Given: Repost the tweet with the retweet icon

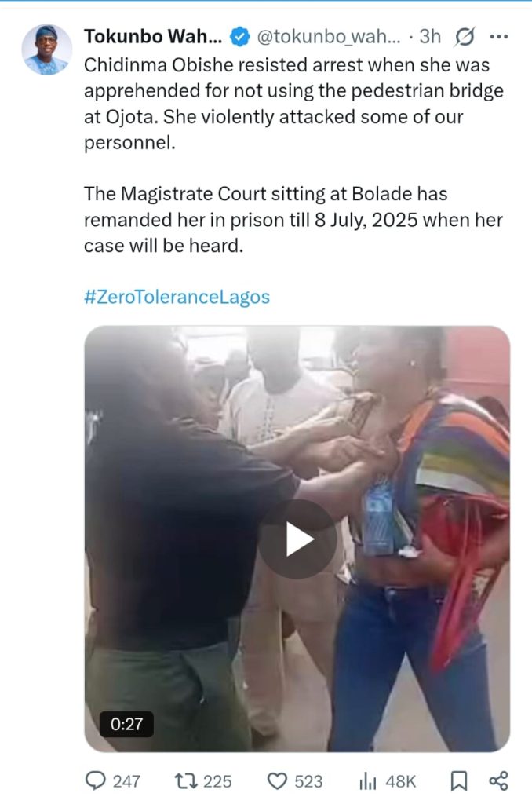Looking at the screenshot, I should 185,781.
